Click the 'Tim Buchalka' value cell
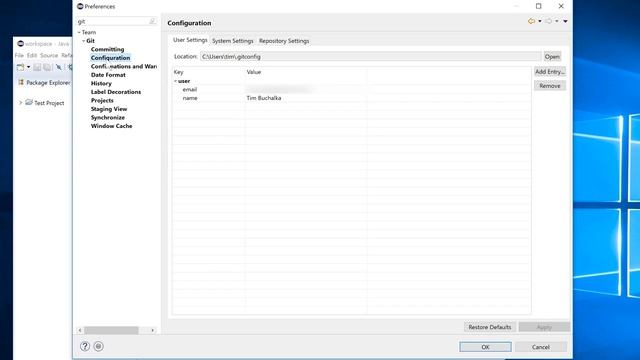 [264, 98]
